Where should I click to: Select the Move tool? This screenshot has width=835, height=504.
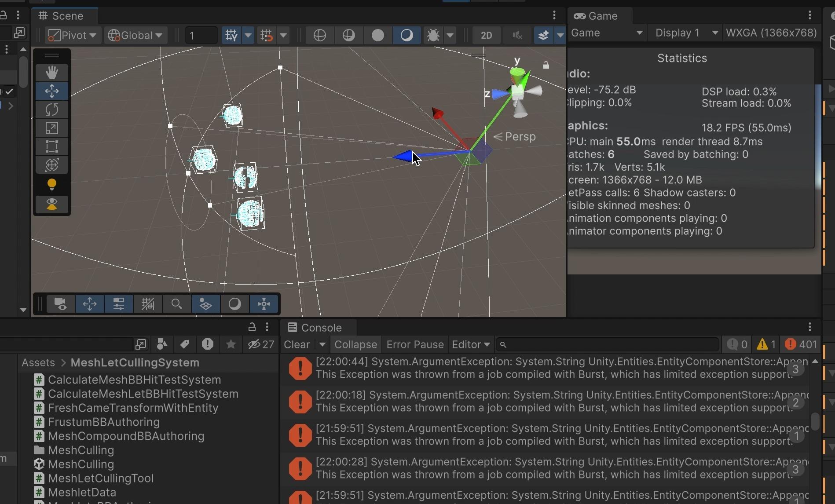point(52,91)
